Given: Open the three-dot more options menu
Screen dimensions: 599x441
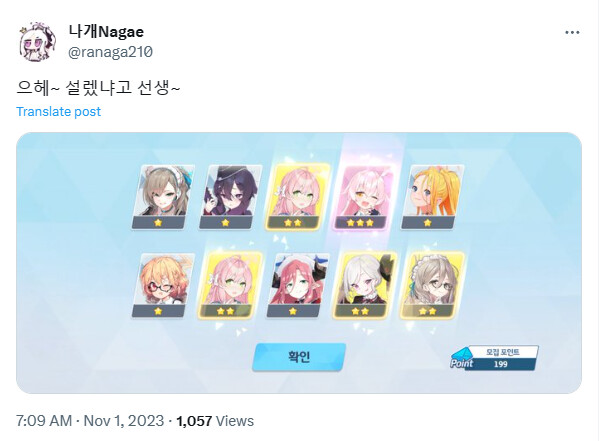Looking at the screenshot, I should (572, 32).
